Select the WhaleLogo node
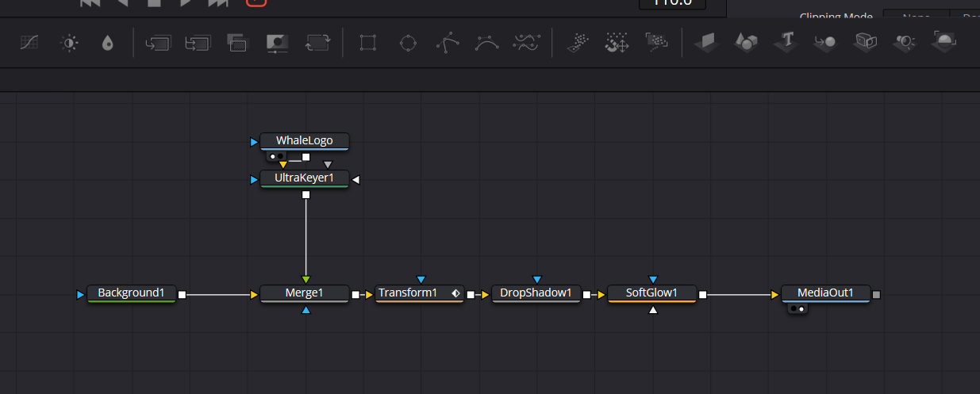The image size is (980, 394). 304,141
